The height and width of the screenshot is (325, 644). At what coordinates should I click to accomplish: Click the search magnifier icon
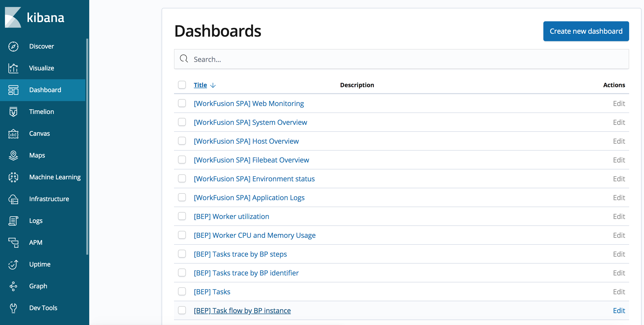[x=184, y=59]
